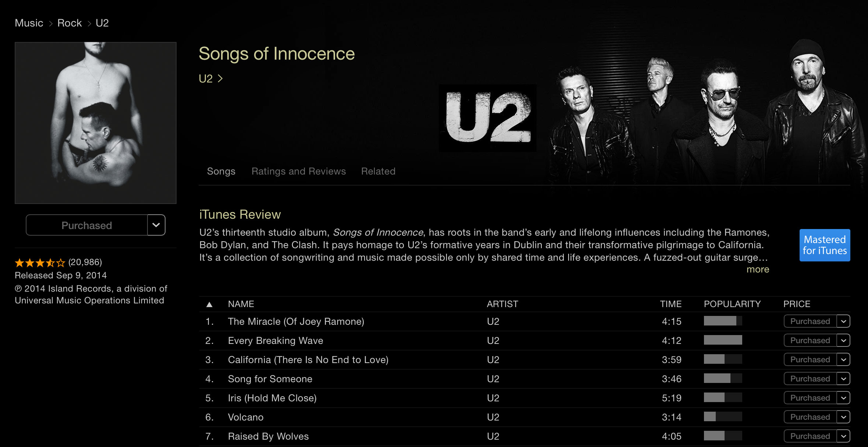Open the Songs of Innocence album artwork
The height and width of the screenshot is (447, 868).
96,123
